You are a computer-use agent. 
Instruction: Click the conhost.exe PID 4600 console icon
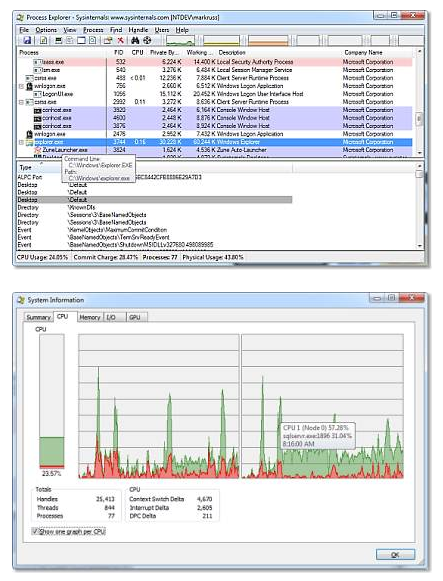click(37, 118)
